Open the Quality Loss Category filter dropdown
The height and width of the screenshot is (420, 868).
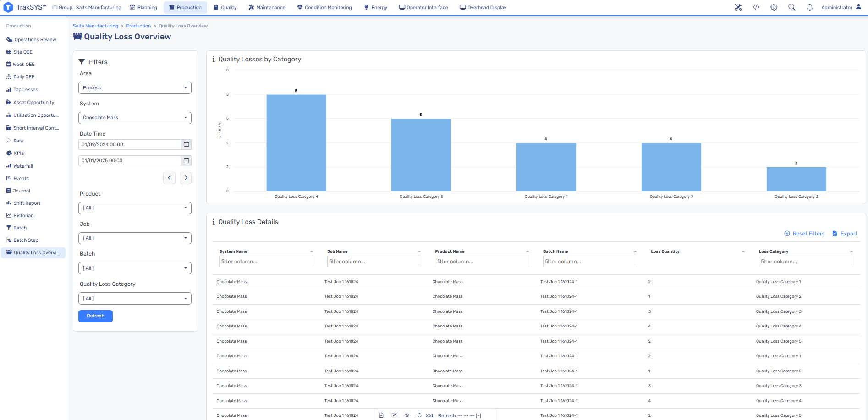(x=135, y=299)
